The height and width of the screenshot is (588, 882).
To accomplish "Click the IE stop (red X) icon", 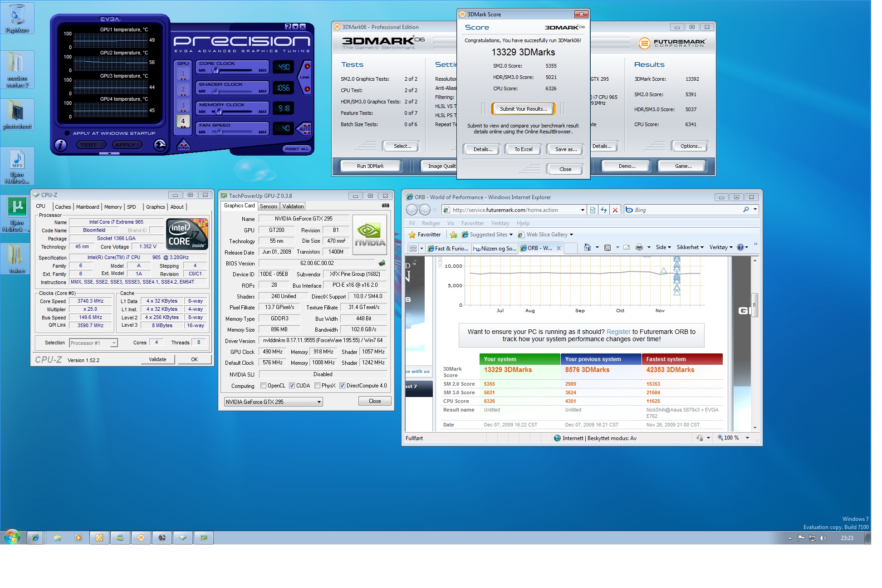I will click(615, 210).
